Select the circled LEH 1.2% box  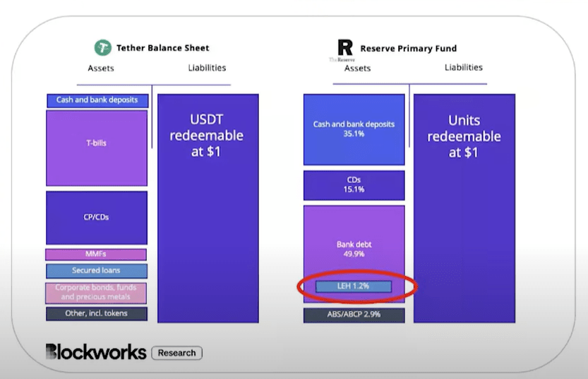click(352, 287)
